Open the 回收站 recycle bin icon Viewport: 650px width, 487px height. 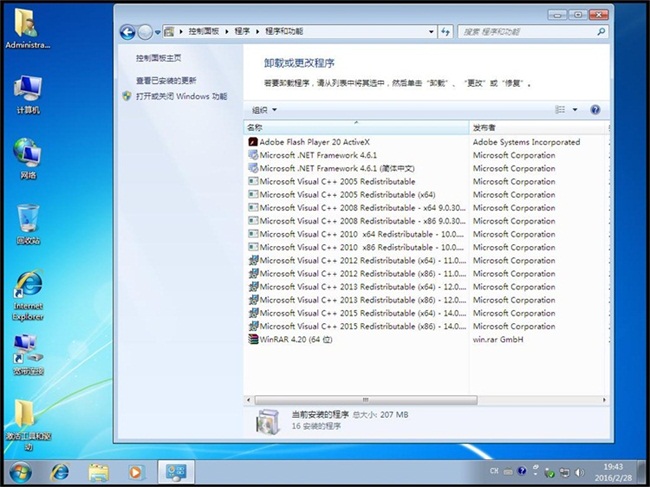coord(28,224)
